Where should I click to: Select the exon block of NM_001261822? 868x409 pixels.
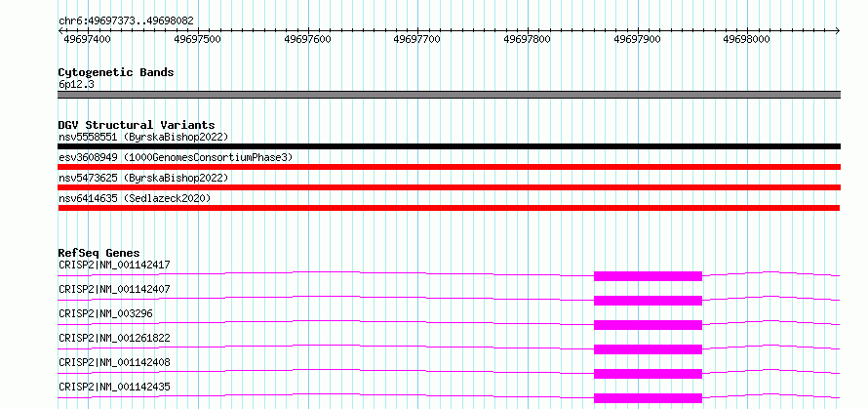point(649,349)
